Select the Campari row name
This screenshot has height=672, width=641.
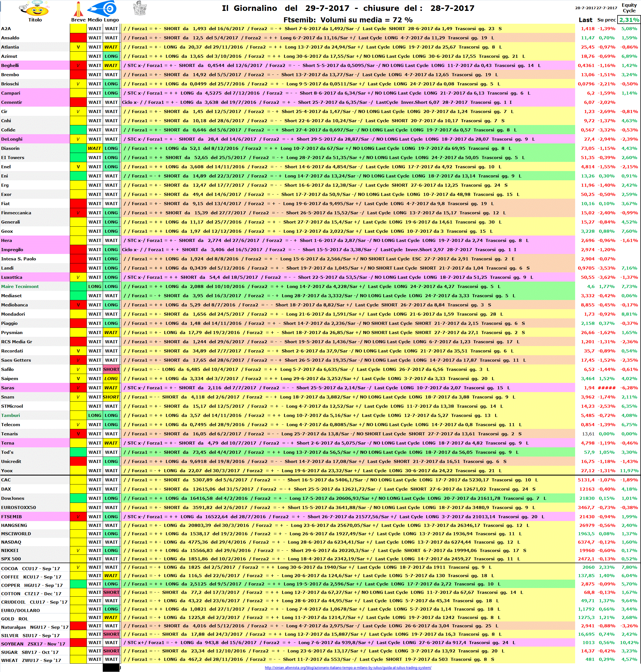[35, 93]
